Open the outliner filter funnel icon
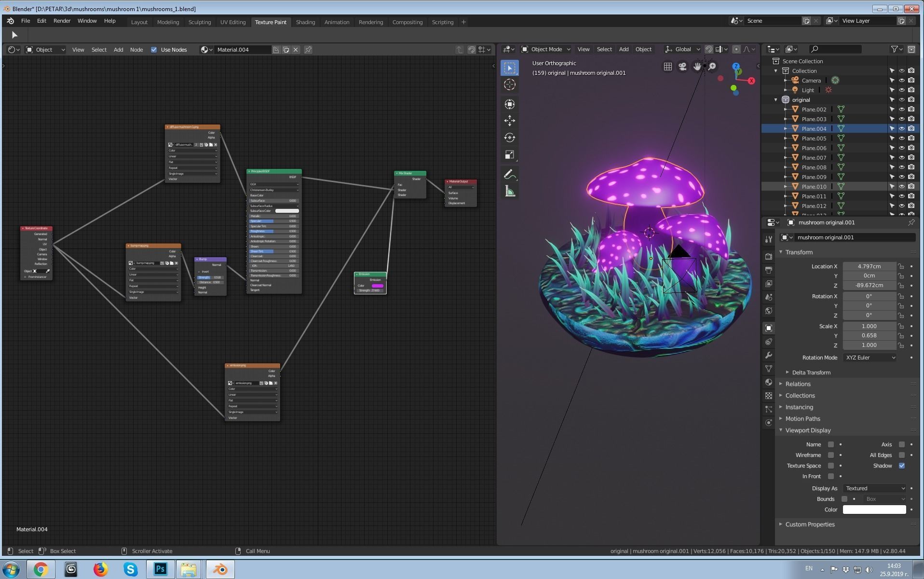The width and height of the screenshot is (924, 579). (895, 49)
